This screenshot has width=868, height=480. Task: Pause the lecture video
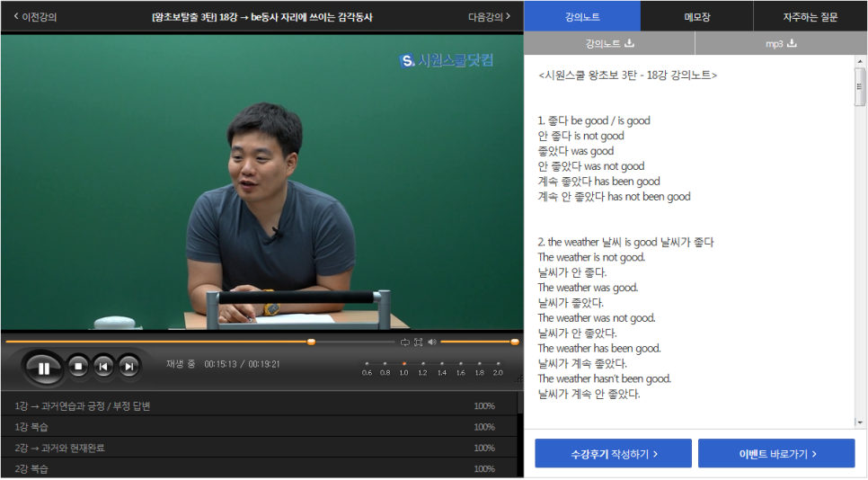click(44, 369)
